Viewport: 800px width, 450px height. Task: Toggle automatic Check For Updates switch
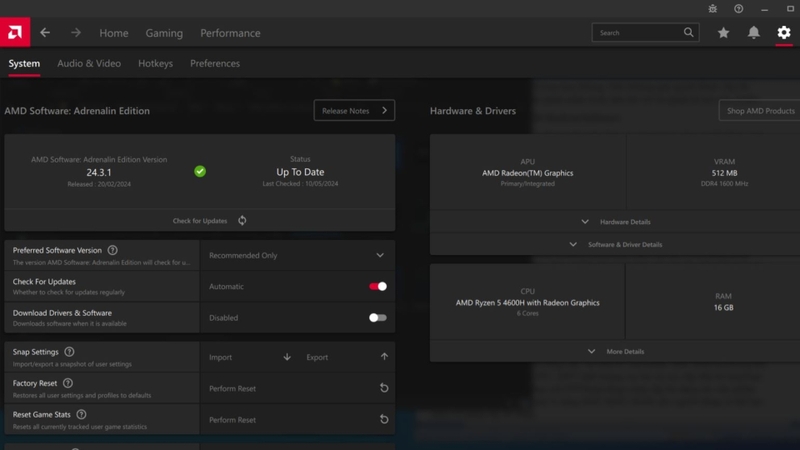point(378,286)
